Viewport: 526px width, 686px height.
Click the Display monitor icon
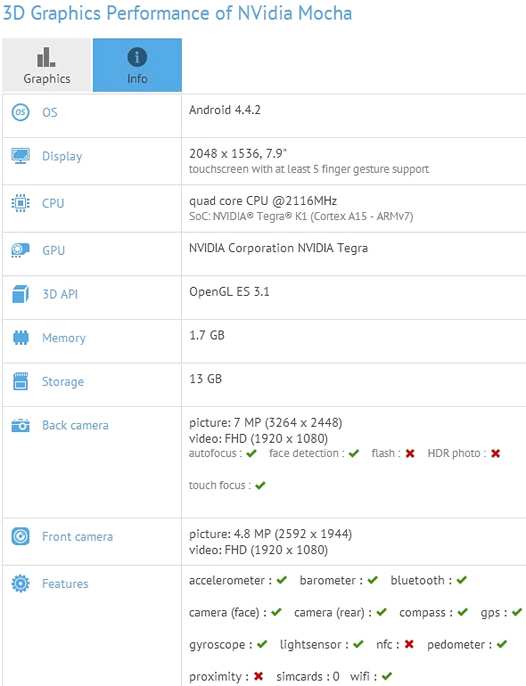click(21, 156)
